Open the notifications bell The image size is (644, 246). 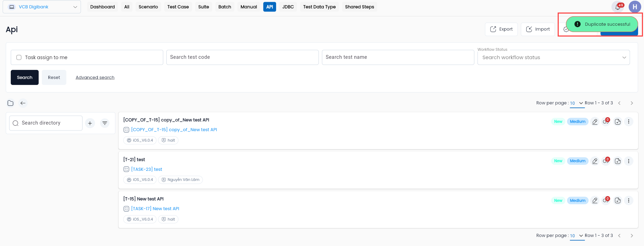point(618,7)
